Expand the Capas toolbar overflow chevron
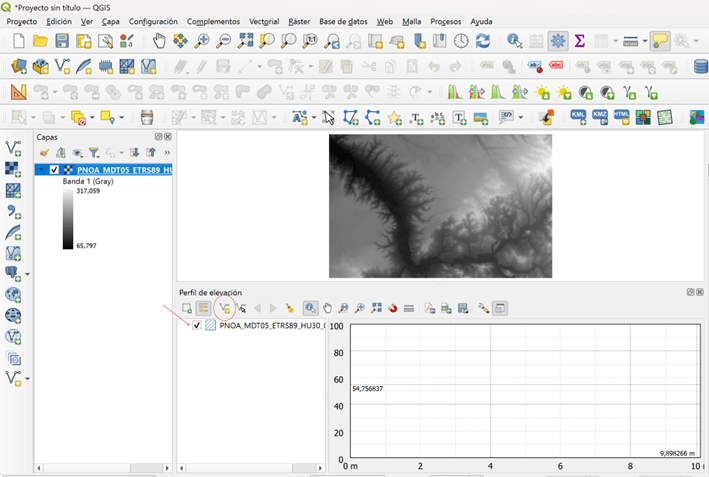Viewport: 709px width, 477px height. (167, 153)
